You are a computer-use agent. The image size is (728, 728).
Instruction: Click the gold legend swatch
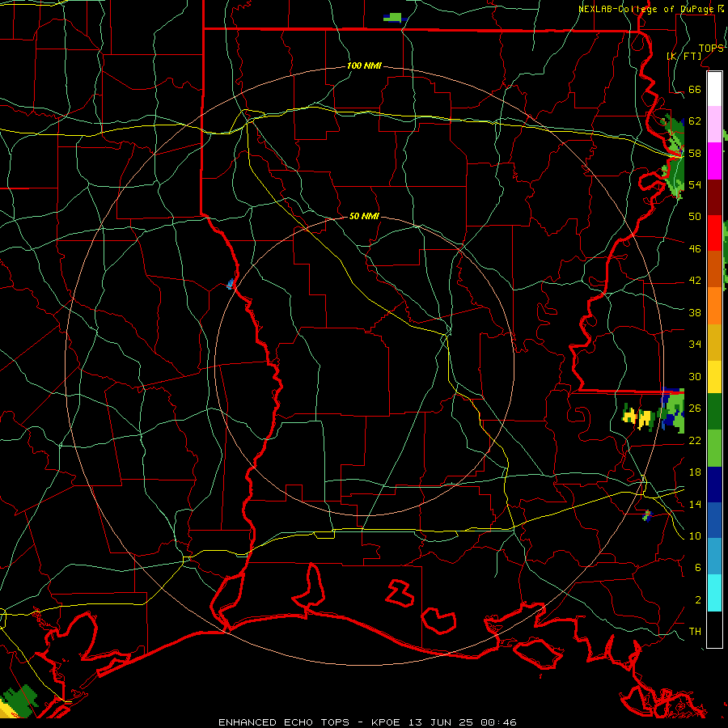(x=714, y=341)
